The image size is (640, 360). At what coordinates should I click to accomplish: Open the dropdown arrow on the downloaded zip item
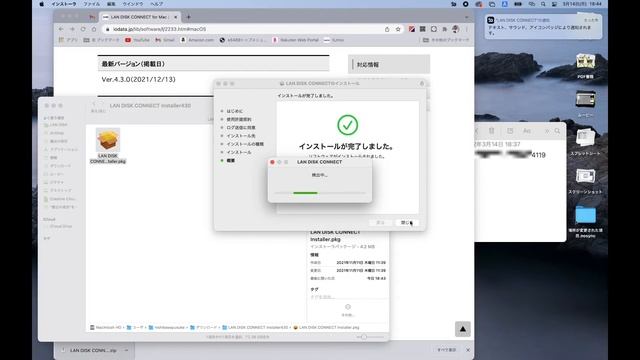127,350
